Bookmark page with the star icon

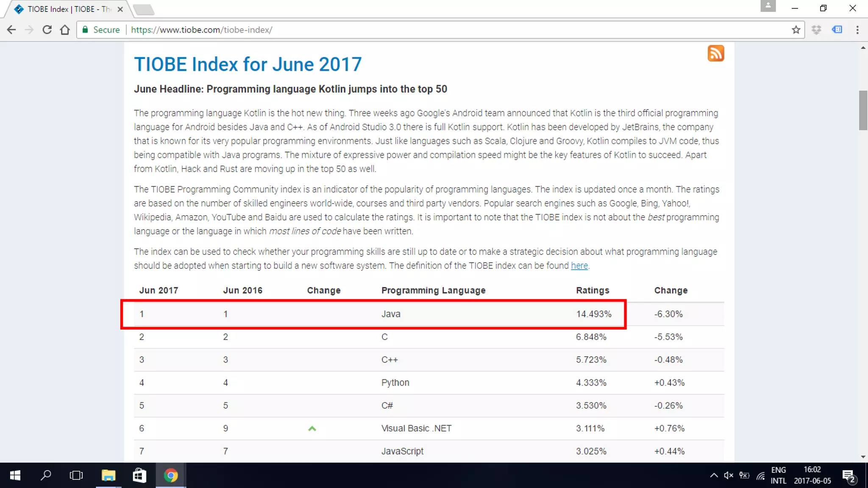pyautogui.click(x=796, y=30)
